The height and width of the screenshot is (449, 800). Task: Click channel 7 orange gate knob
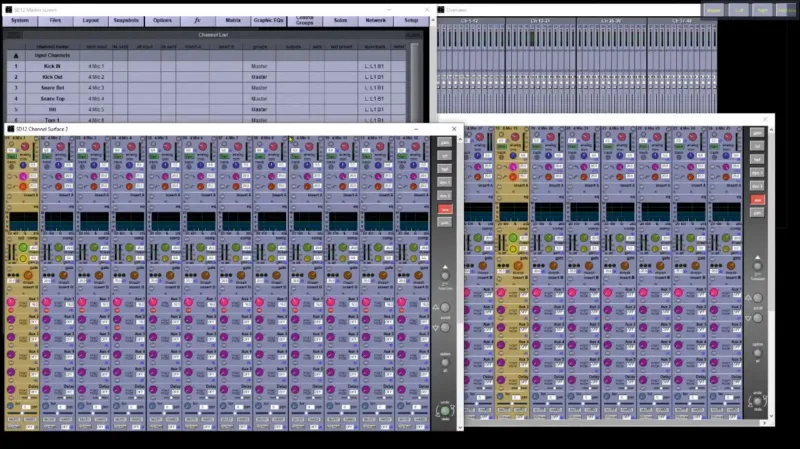[x=241, y=276]
